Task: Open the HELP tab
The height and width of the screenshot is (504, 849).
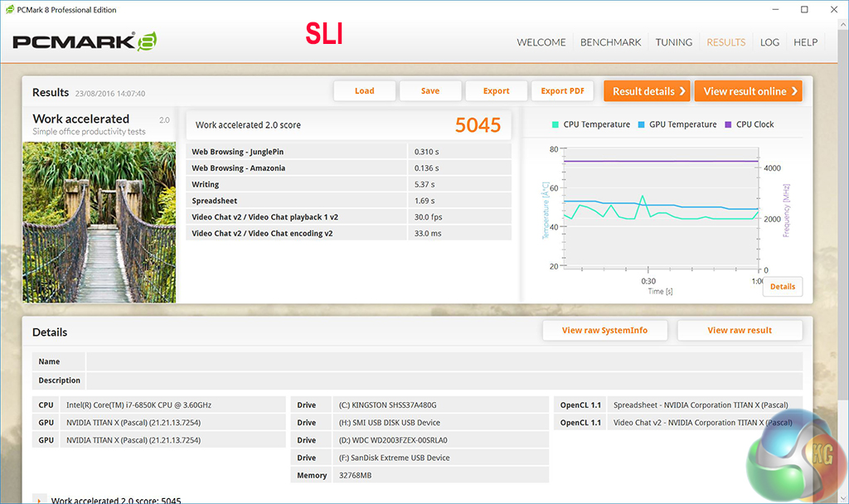Action: click(805, 42)
